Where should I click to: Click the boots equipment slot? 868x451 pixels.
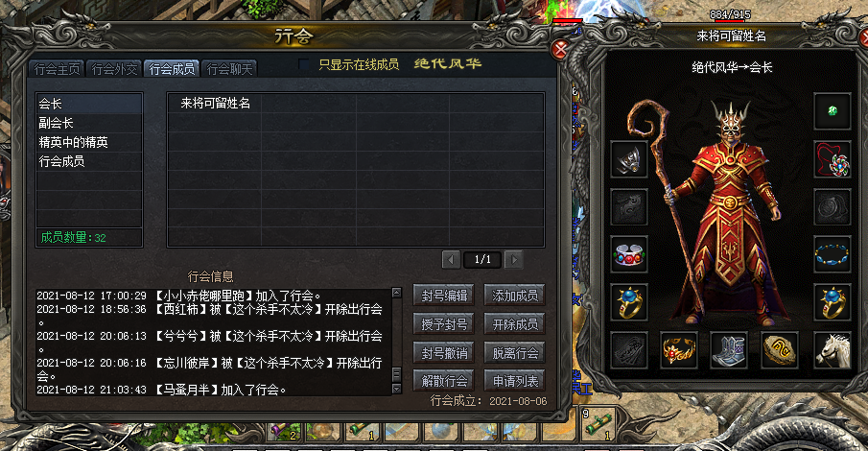point(729,350)
